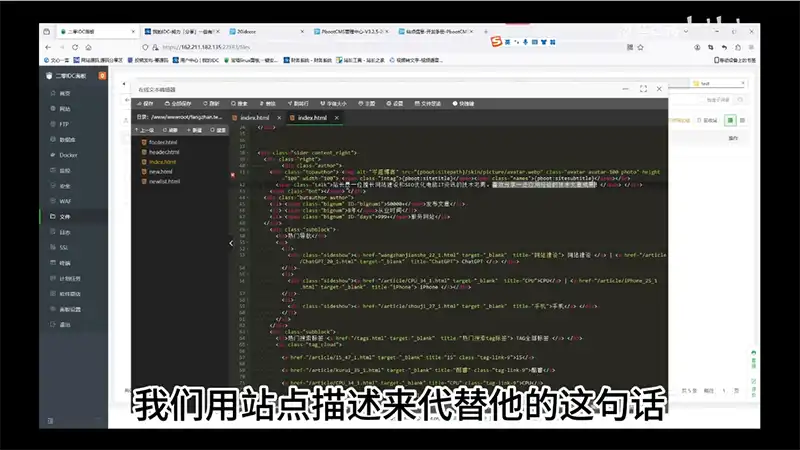Click the 快捷键 shortcuts item
Viewport: 800px width, 450px height.
(464, 103)
